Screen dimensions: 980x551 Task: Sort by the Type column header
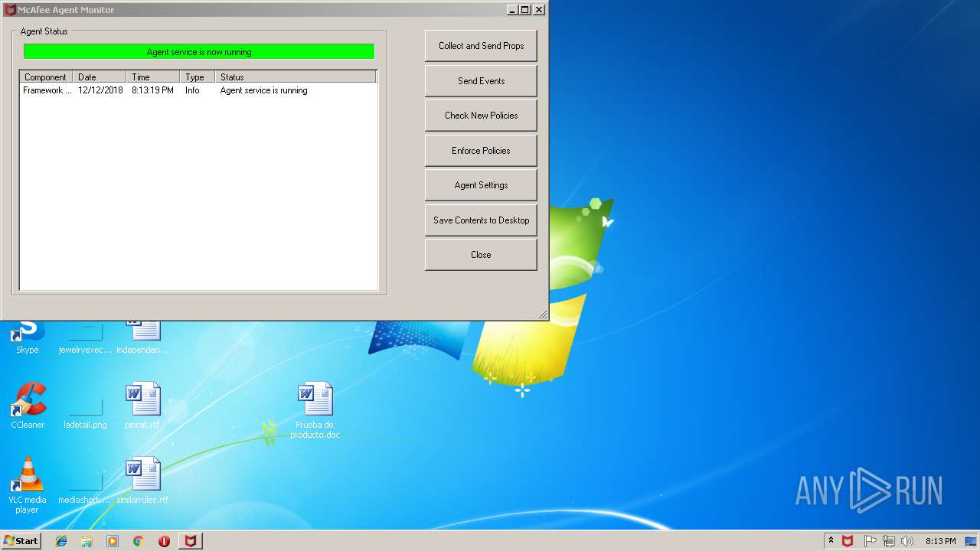[x=198, y=77]
